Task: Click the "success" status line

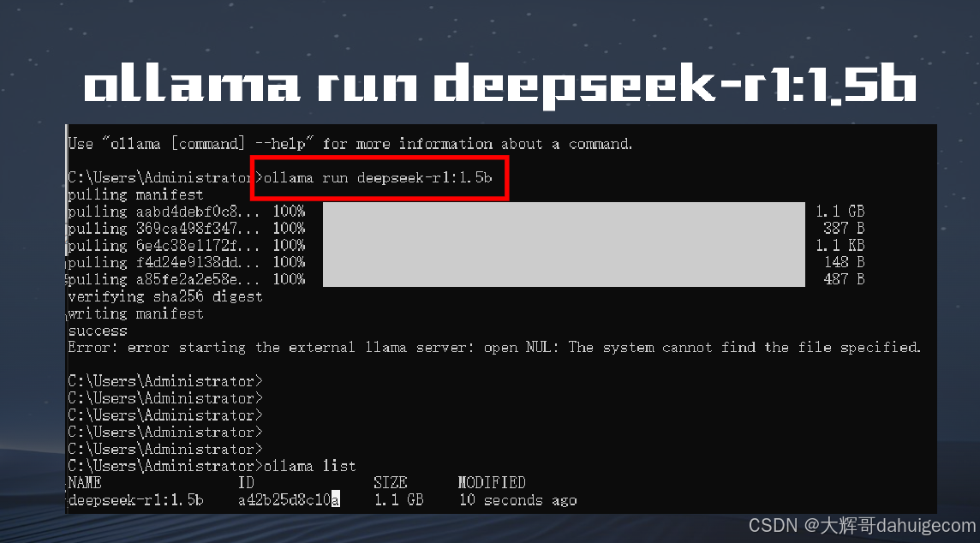Action: (x=98, y=331)
